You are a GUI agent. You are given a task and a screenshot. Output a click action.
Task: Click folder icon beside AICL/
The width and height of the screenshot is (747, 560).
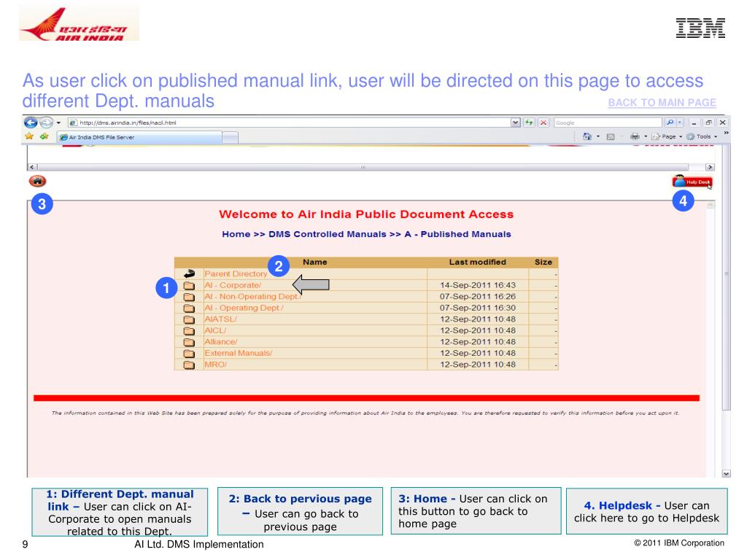pyautogui.click(x=189, y=331)
